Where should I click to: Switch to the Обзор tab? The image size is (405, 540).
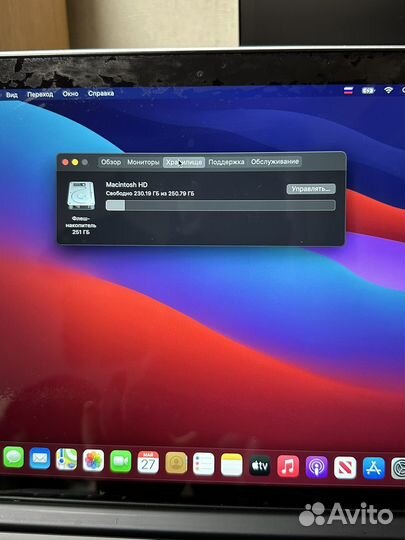[111, 162]
